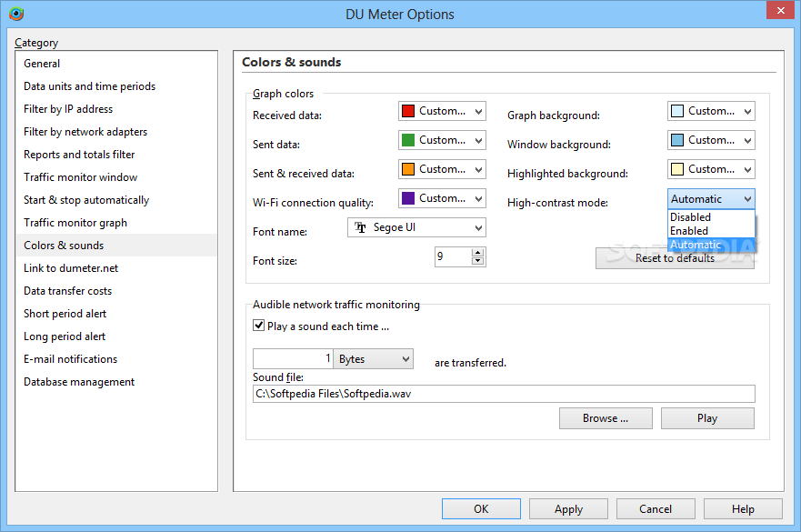The image size is (801, 532).
Task: Open the Highlighted background color dropdown
Action: (711, 169)
